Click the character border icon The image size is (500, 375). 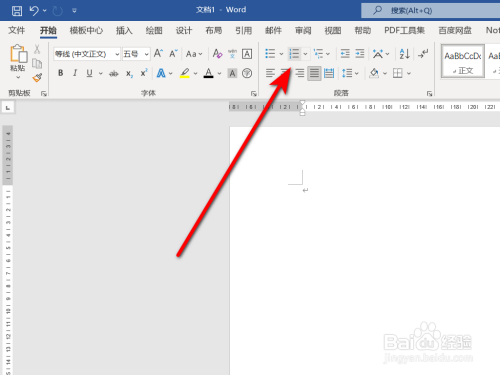point(247,54)
